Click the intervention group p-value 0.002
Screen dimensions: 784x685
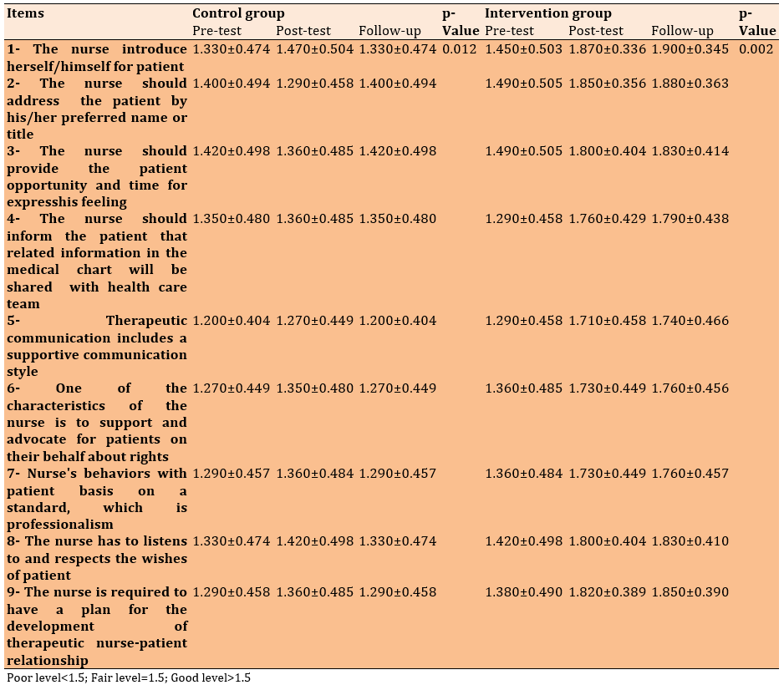click(x=756, y=49)
